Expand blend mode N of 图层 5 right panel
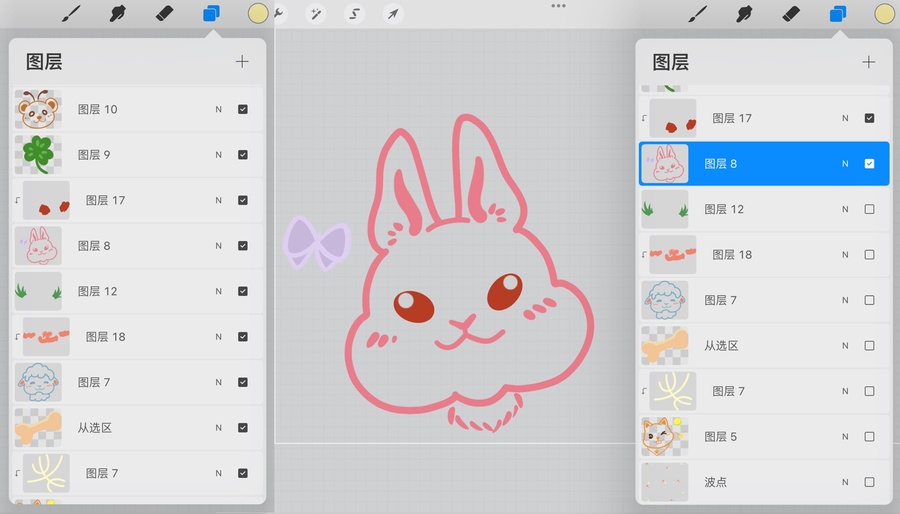The image size is (900, 514). click(x=845, y=437)
